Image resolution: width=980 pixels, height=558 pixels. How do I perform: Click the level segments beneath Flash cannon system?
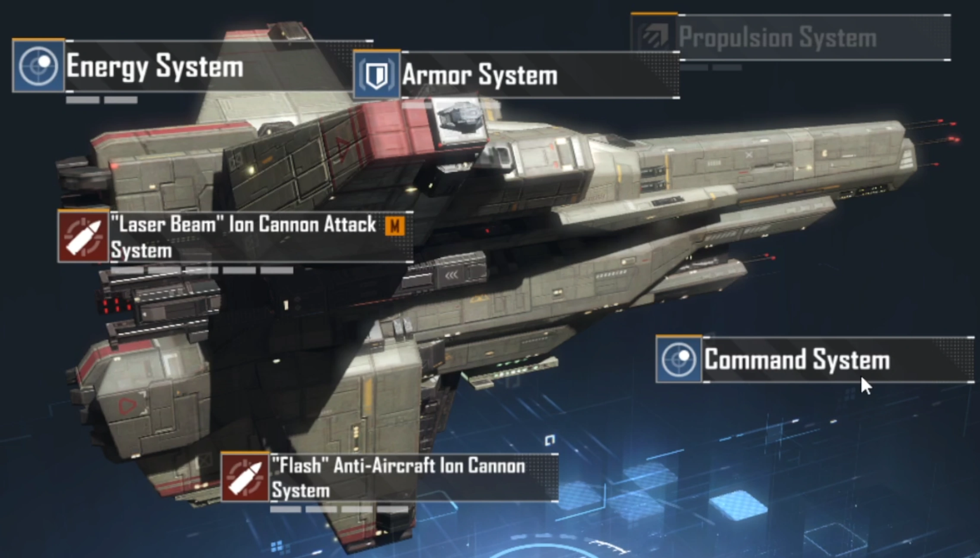point(339,510)
